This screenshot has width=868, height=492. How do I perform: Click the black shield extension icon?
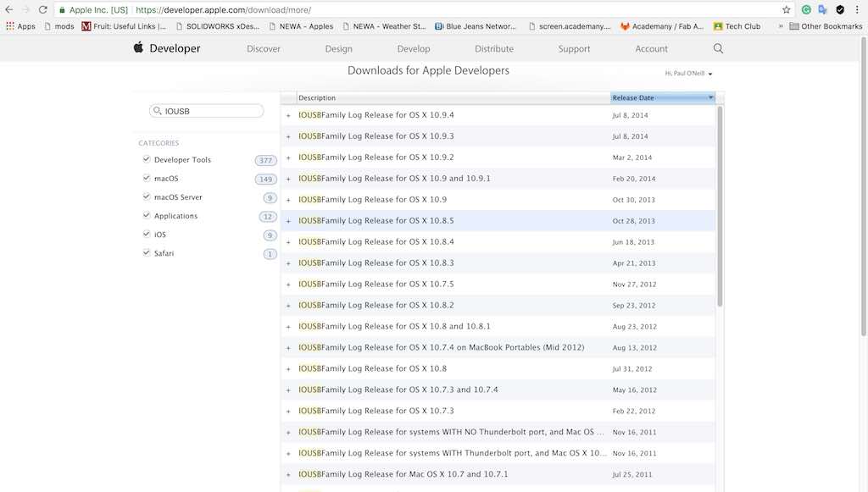pos(840,9)
